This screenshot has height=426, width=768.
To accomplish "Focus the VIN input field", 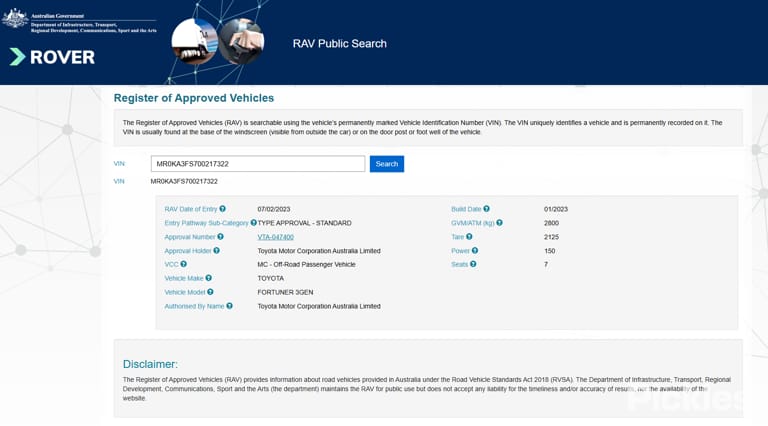I will click(258, 164).
